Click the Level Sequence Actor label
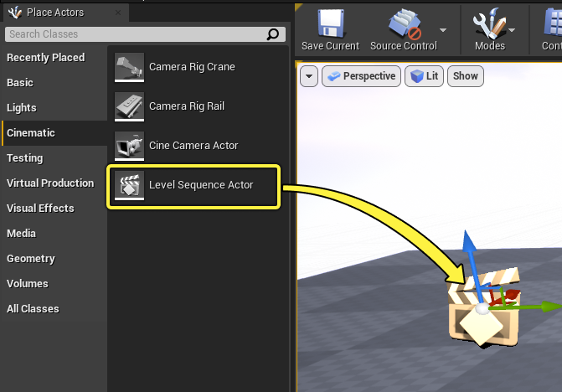The image size is (562, 392). (x=201, y=185)
